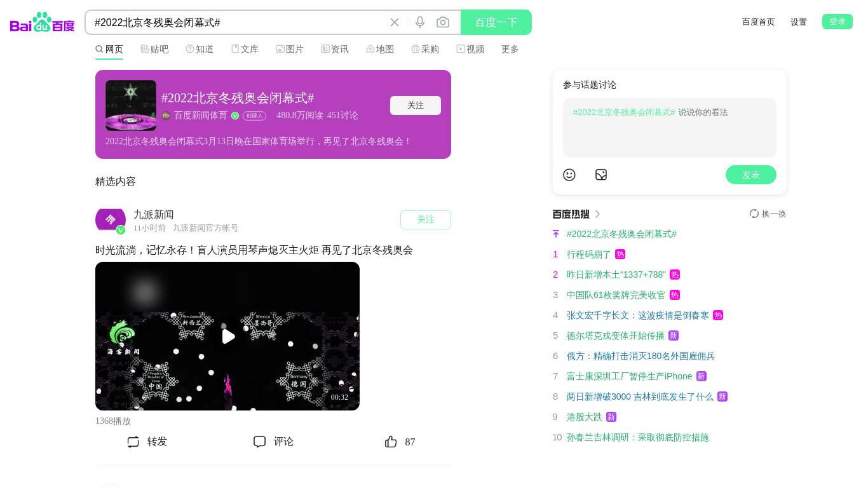Switch to the 采购 tab
Screen dimensions: 868x488
[425, 49]
